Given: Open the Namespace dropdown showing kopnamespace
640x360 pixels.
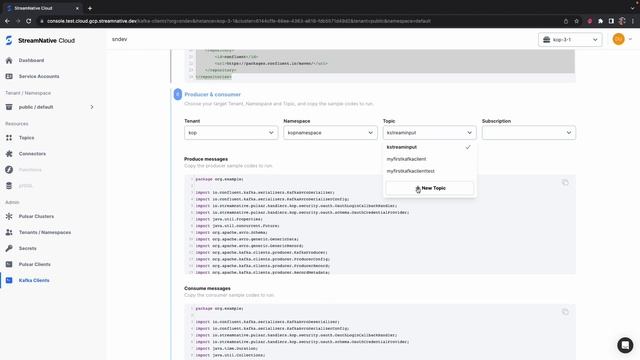Looking at the screenshot, I should tap(330, 133).
